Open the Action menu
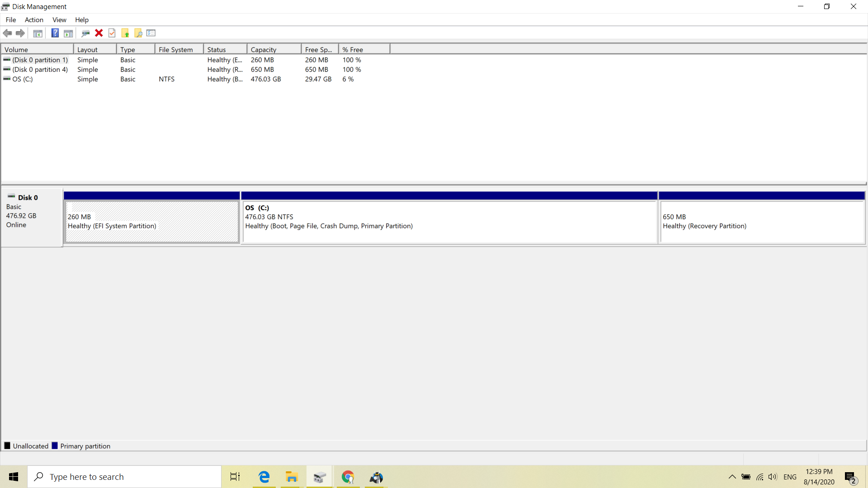 [34, 20]
